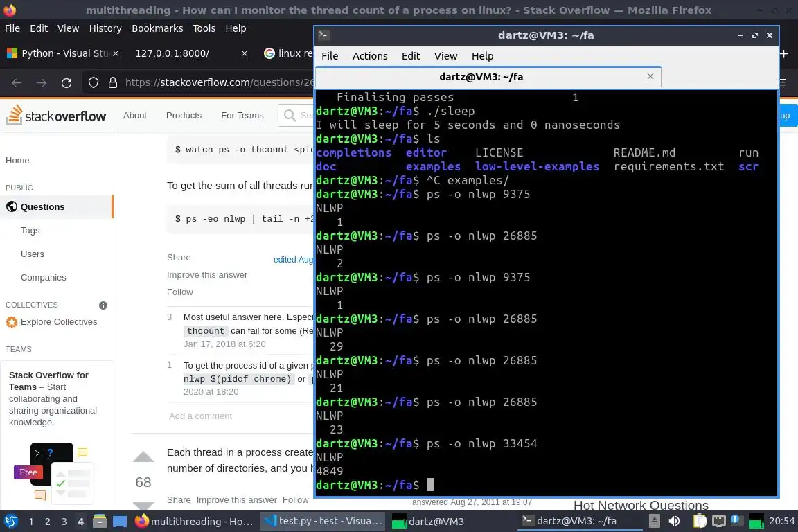Go to Home in Stack Overflow sidebar
Viewport: 798px width, 532px height.
tap(17, 161)
